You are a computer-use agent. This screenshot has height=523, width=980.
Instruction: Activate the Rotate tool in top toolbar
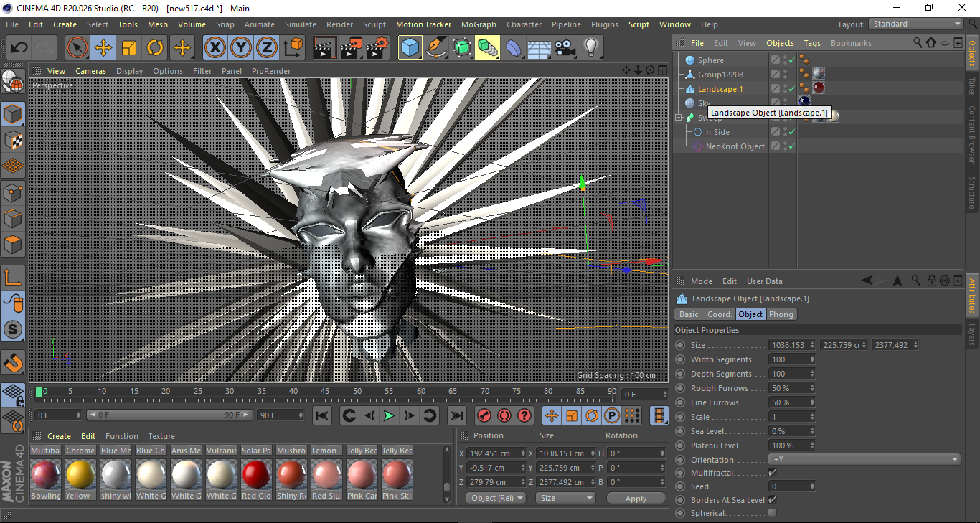pos(155,48)
